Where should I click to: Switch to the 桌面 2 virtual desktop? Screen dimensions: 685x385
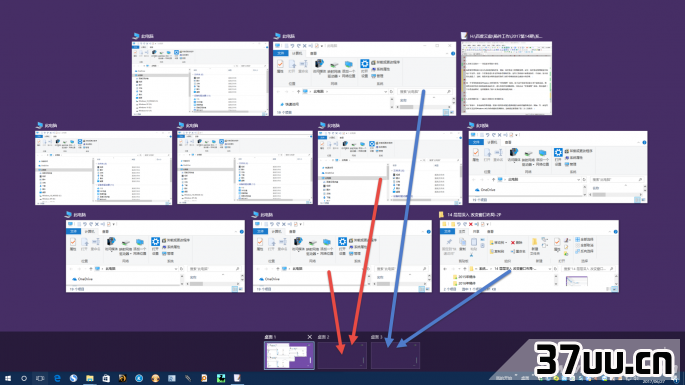click(x=342, y=356)
